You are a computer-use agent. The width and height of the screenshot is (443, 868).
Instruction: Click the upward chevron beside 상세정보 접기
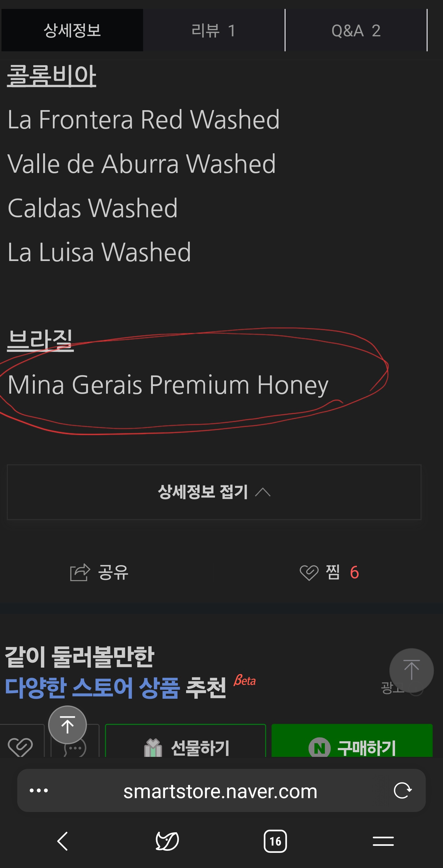263,492
